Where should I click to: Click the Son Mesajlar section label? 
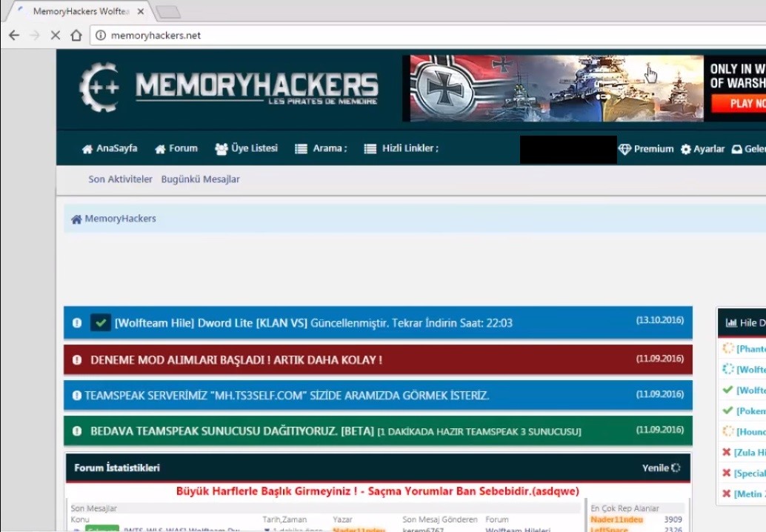pos(94,508)
